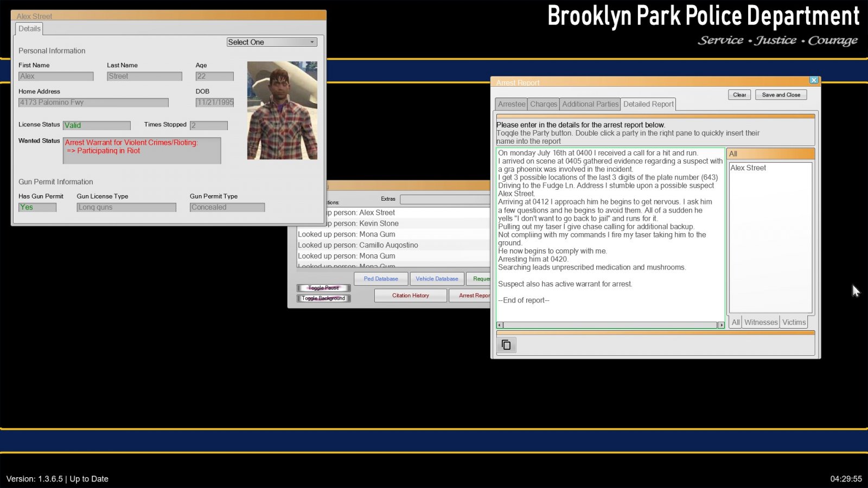Show the Witnesses party list
This screenshot has width=868, height=488.
[761, 322]
